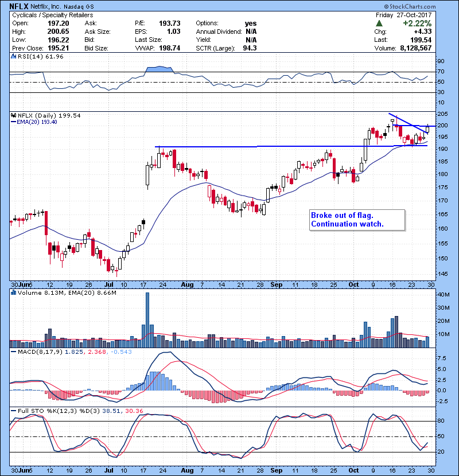Click the StockCharts.com credit text
The image size is (459, 476).
(x=410, y=6)
